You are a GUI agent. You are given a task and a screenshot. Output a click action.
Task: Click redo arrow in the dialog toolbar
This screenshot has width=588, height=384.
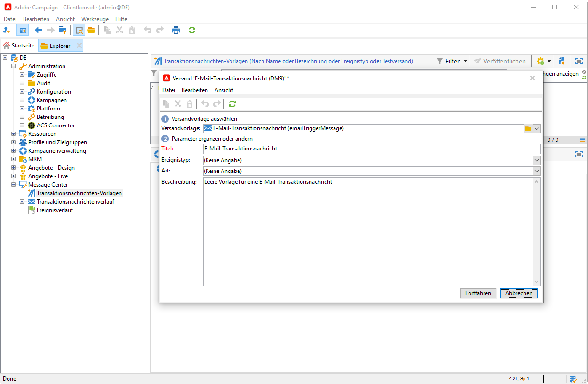click(217, 104)
